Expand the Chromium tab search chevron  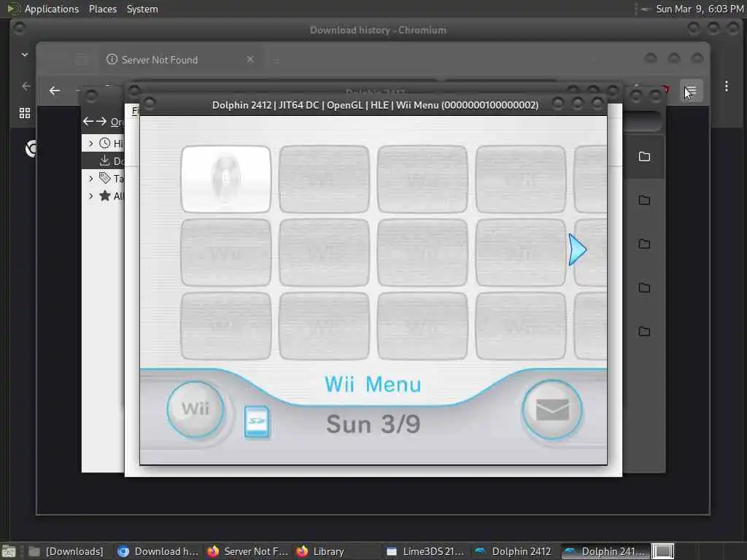click(25, 55)
